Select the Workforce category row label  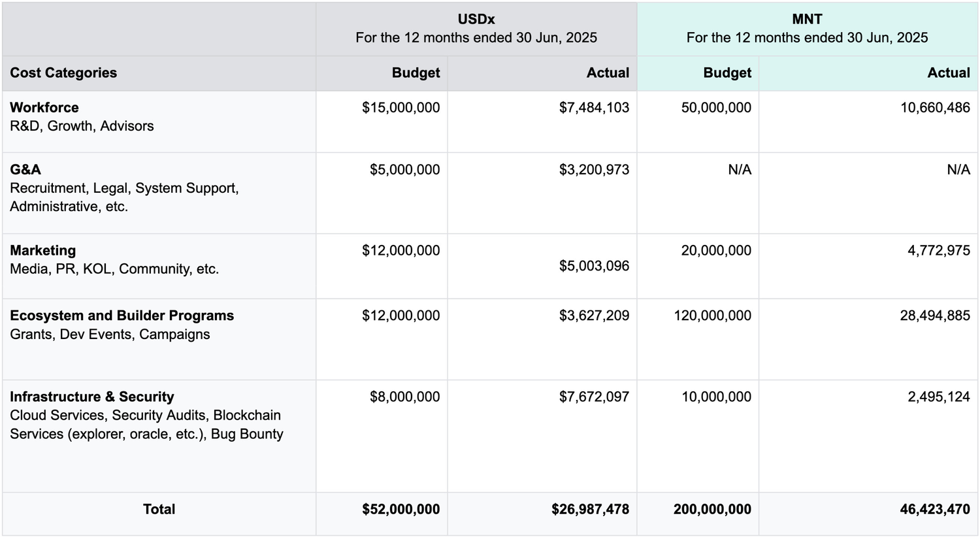[x=44, y=108]
